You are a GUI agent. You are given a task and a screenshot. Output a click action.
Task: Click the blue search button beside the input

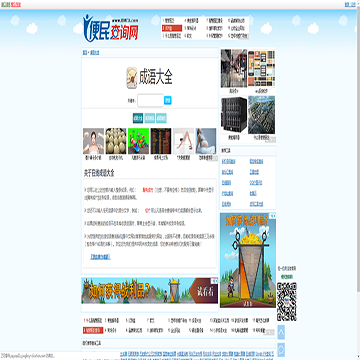[x=168, y=100]
